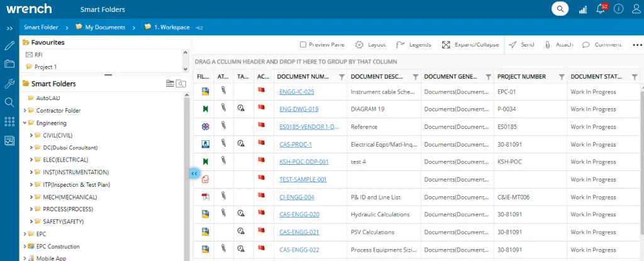Expand the EPC Construction folder node
Screen dimensions: 644x261
tap(25, 246)
